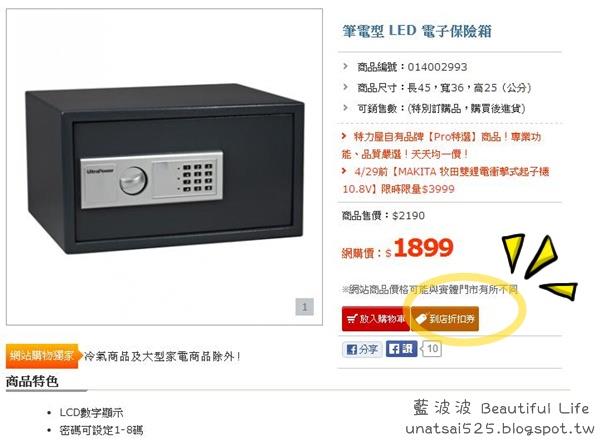Click the like count bubble showing 10
The width and height of the screenshot is (600, 440).
(431, 349)
